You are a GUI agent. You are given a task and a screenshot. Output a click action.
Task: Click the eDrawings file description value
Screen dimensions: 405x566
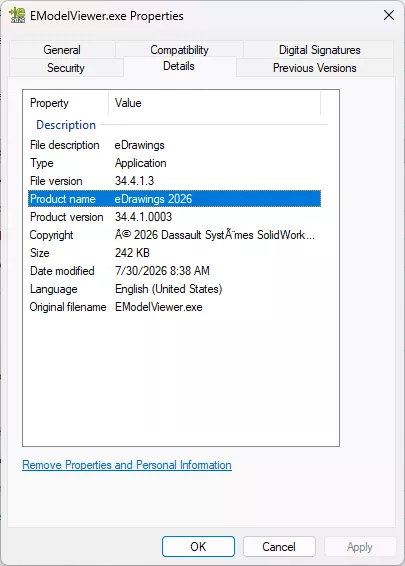[x=140, y=145]
